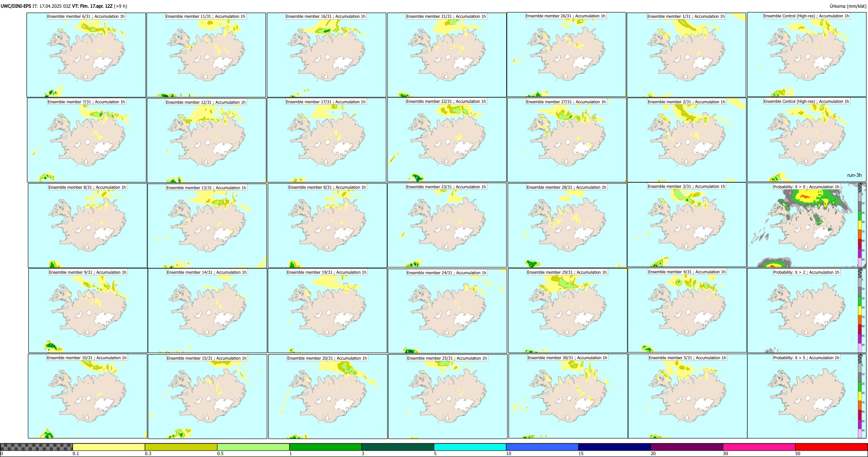Click the pink 30–50 legend swatch

click(759, 447)
